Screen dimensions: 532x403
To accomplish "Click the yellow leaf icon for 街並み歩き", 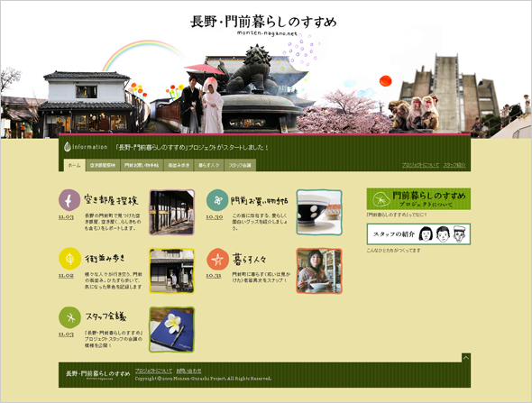I will pos(69,259).
